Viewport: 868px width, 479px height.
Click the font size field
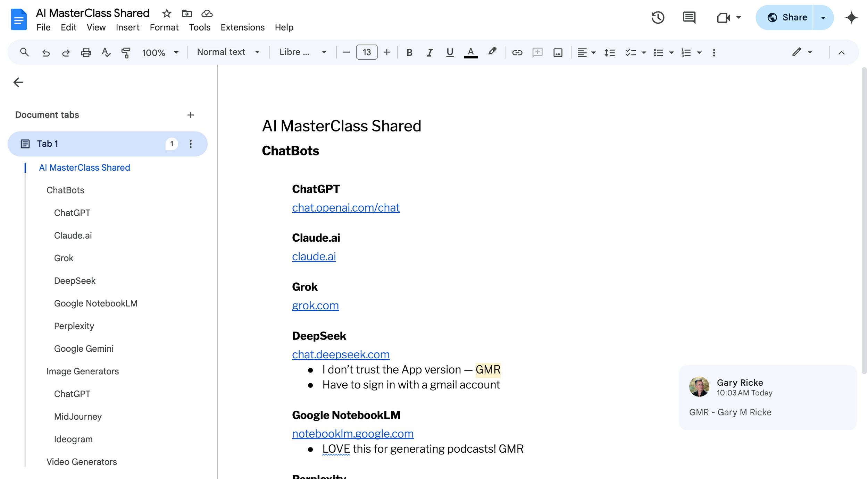click(x=367, y=52)
